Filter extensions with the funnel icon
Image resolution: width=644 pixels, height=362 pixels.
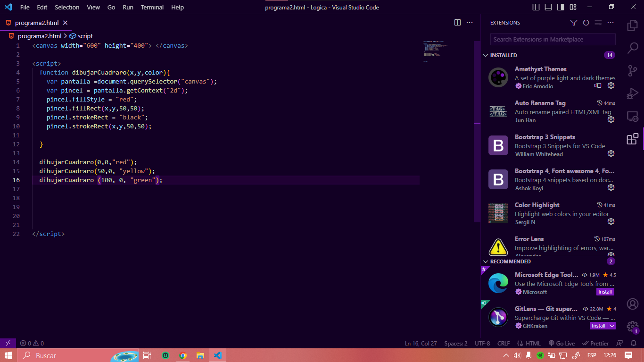click(x=574, y=23)
